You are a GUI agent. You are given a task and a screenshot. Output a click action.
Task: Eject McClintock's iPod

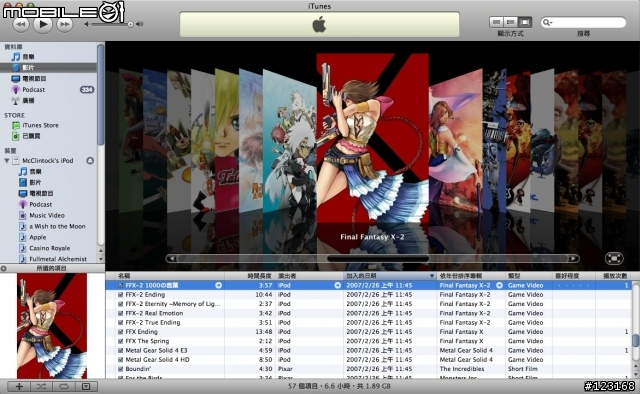tap(90, 160)
